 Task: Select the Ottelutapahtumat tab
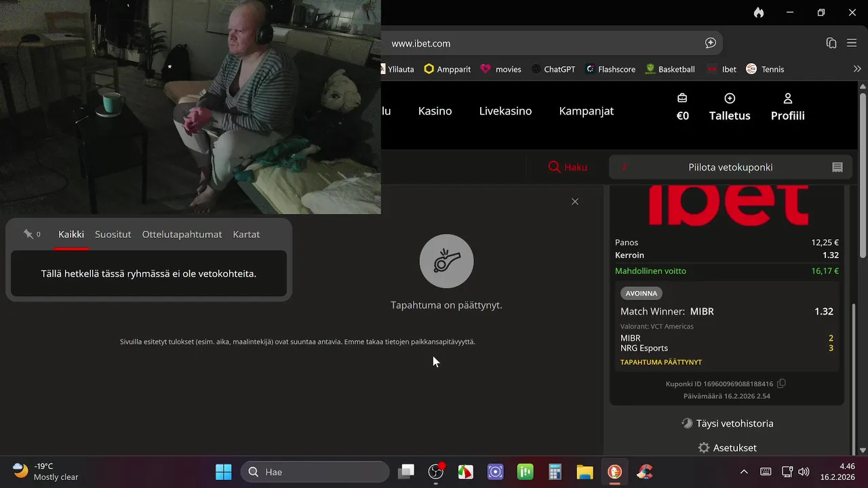182,235
